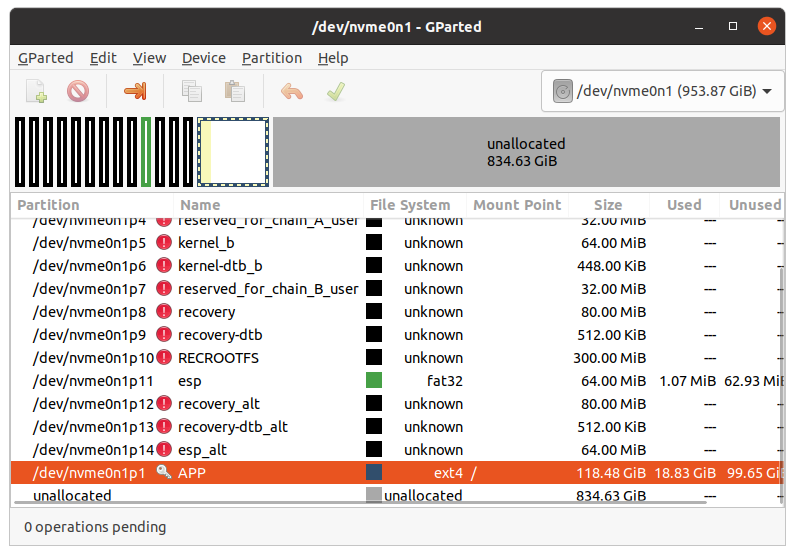Click the Copy partition toolbar icon
This screenshot has width=795, height=555.
click(192, 92)
